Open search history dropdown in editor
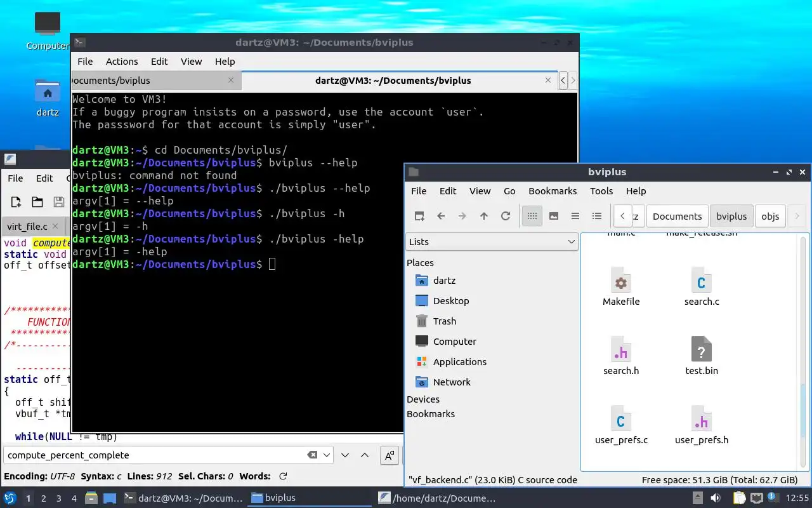The width and height of the screenshot is (812, 508). (x=327, y=455)
